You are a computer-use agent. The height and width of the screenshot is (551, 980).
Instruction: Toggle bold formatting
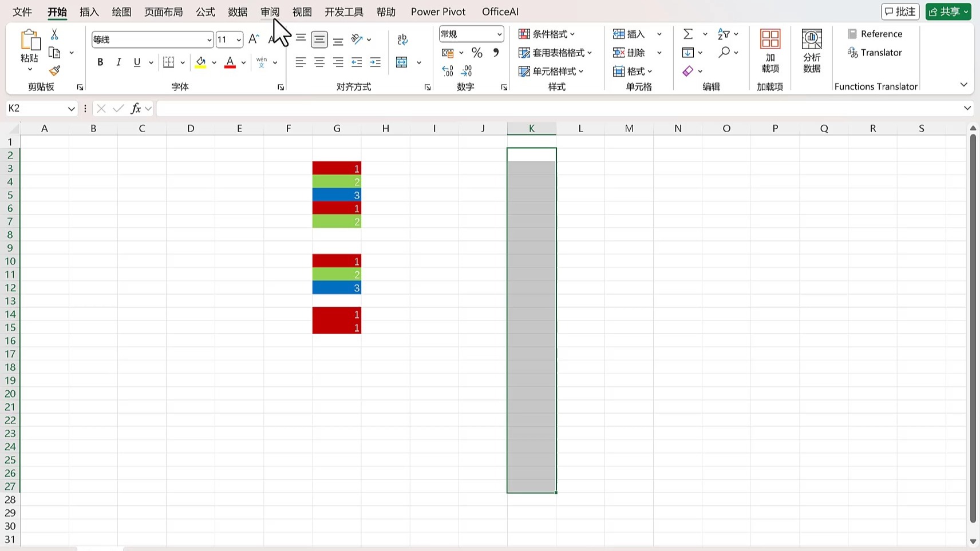pos(100,62)
